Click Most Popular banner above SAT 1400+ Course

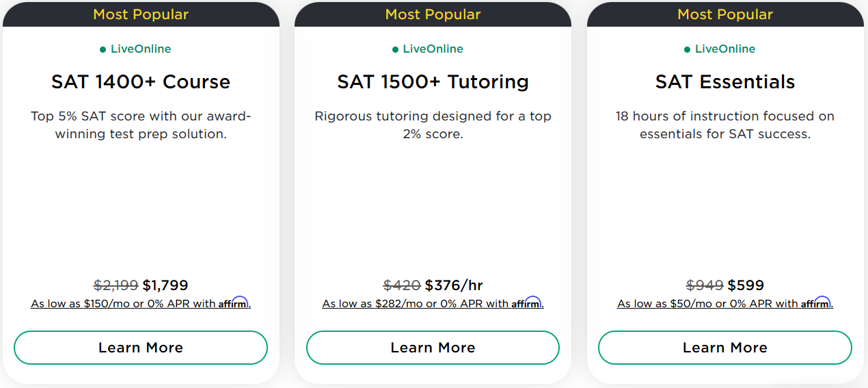pos(141,14)
